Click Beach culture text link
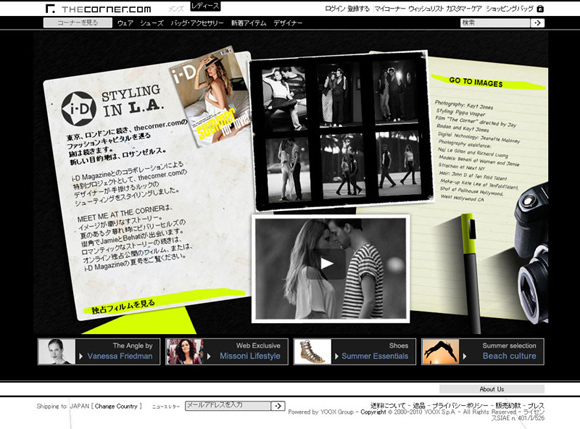The height and width of the screenshot is (429, 580). pyautogui.click(x=509, y=356)
